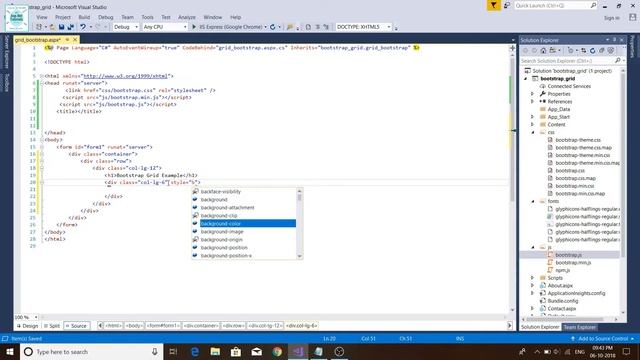Open Microsoft Store from taskbar
The width and height of the screenshot is (640, 360).
click(236, 351)
